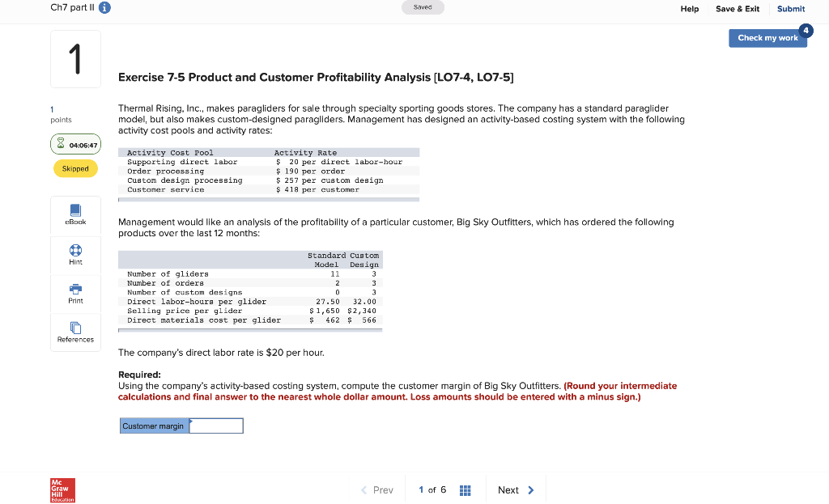829x504 pixels.
Task: Click inside the Customer margin input box
Action: tap(215, 425)
